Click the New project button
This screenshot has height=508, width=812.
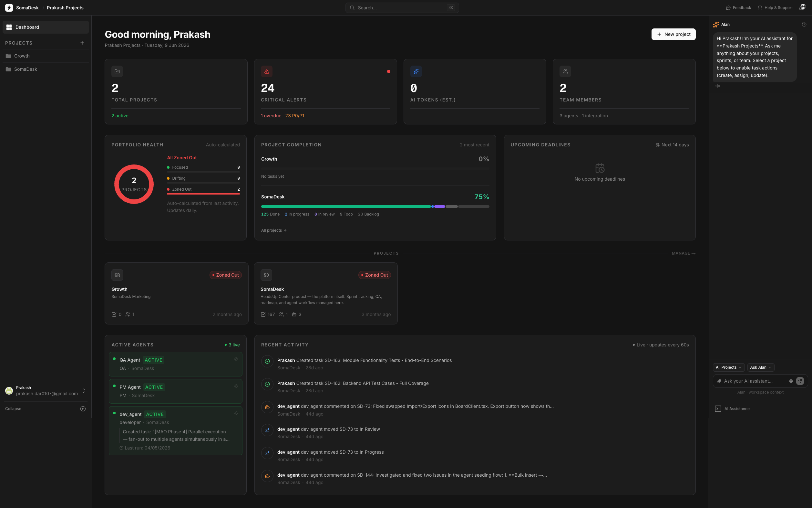pos(673,34)
